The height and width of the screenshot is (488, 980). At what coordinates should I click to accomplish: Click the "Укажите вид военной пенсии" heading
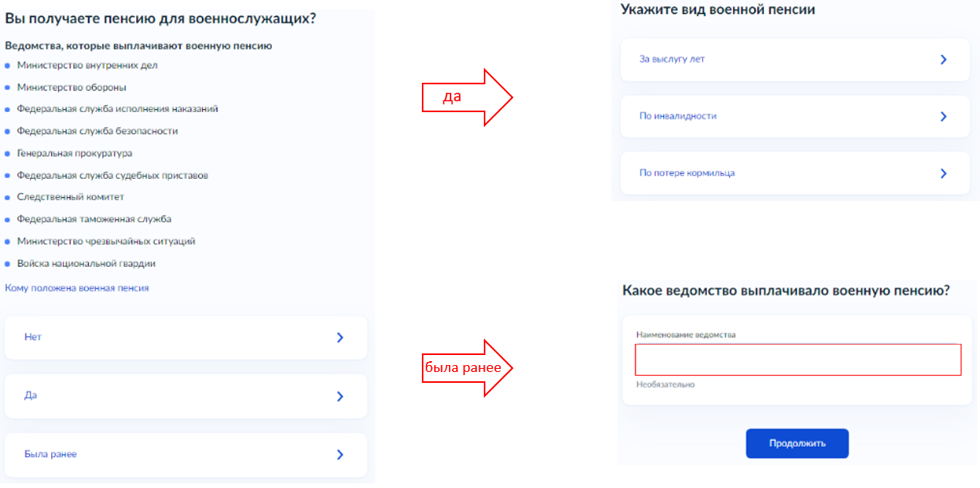[718, 10]
